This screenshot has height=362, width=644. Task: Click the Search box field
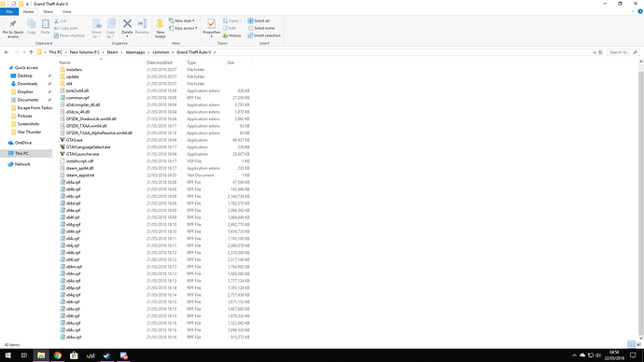click(623, 52)
